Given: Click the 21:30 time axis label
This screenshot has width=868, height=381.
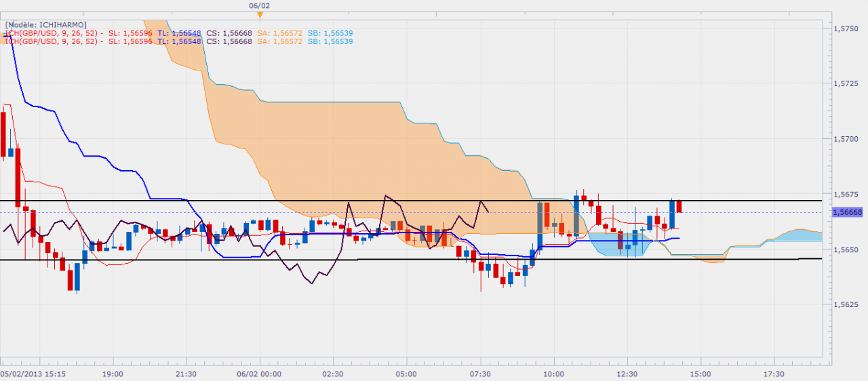Looking at the screenshot, I should [186, 374].
